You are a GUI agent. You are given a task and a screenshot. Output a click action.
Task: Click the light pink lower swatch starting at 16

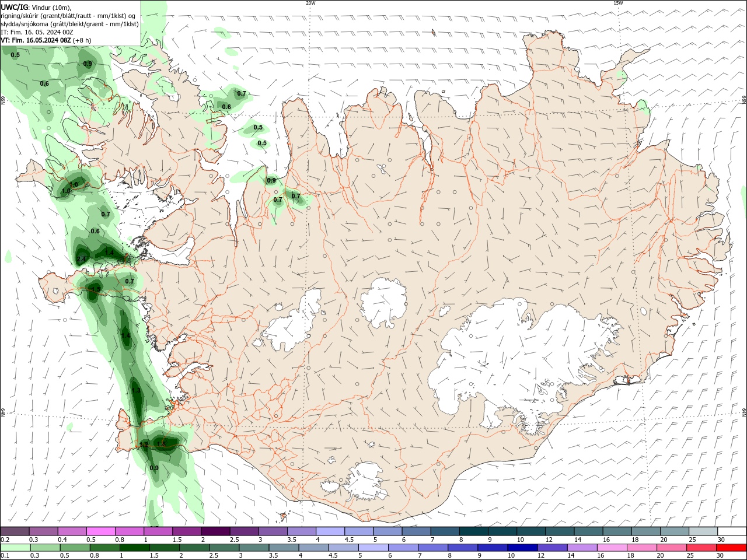pos(611,548)
